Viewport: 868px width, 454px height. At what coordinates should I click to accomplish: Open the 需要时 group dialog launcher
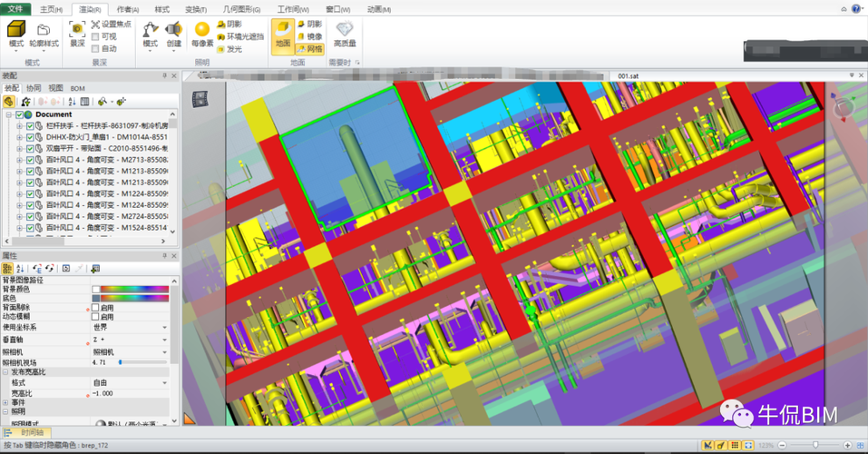357,63
